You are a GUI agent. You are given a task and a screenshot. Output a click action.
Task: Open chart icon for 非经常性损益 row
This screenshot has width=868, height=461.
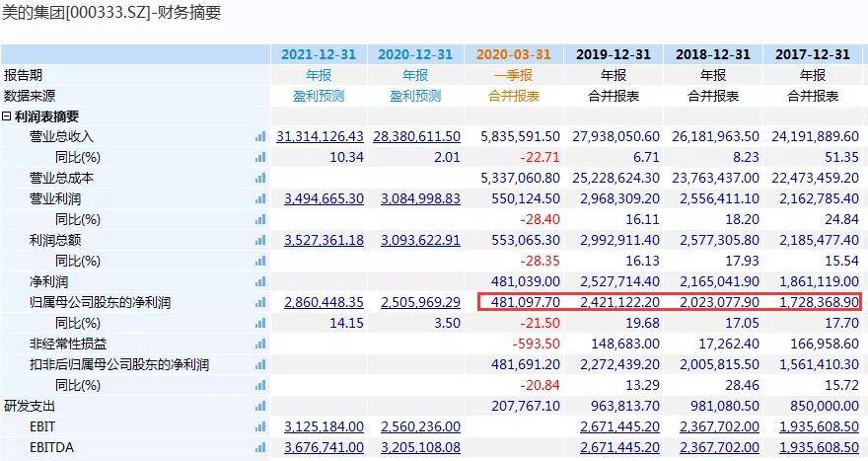coord(260,345)
